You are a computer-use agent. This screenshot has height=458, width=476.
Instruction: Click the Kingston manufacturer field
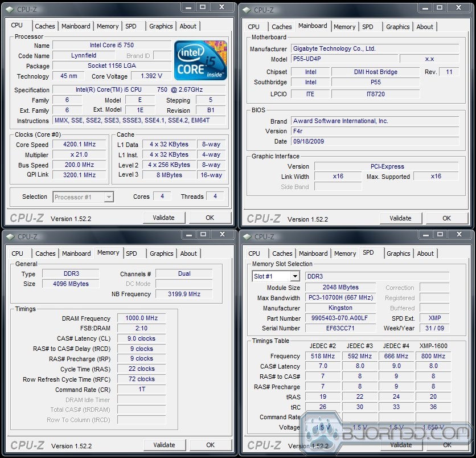(340, 308)
